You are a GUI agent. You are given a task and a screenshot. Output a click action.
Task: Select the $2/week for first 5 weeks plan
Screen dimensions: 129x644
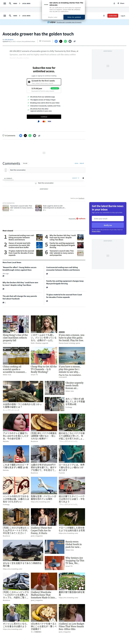[x=44, y=82]
